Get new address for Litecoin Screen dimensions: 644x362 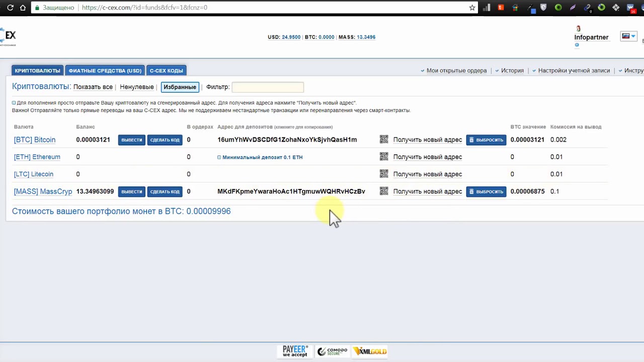(x=428, y=174)
